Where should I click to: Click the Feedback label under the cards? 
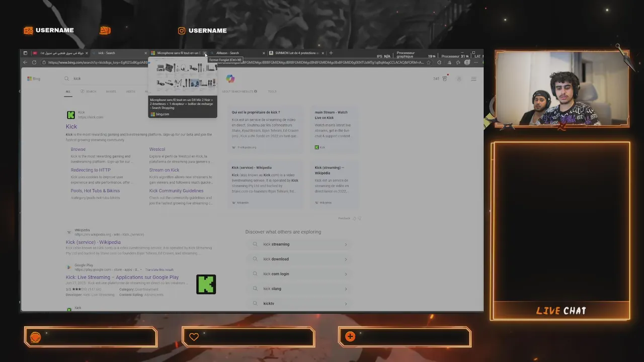point(344,218)
